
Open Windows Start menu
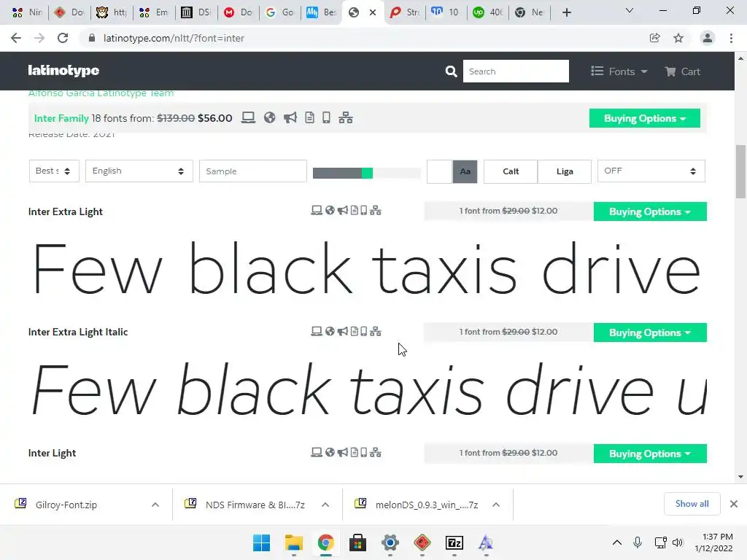[262, 542]
